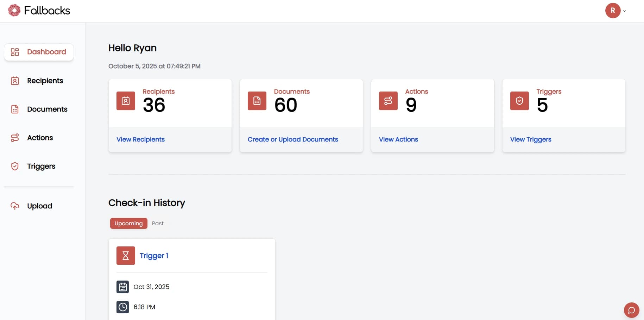Click the clock icon next to 6:18 PM
644x320 pixels.
pyautogui.click(x=122, y=307)
